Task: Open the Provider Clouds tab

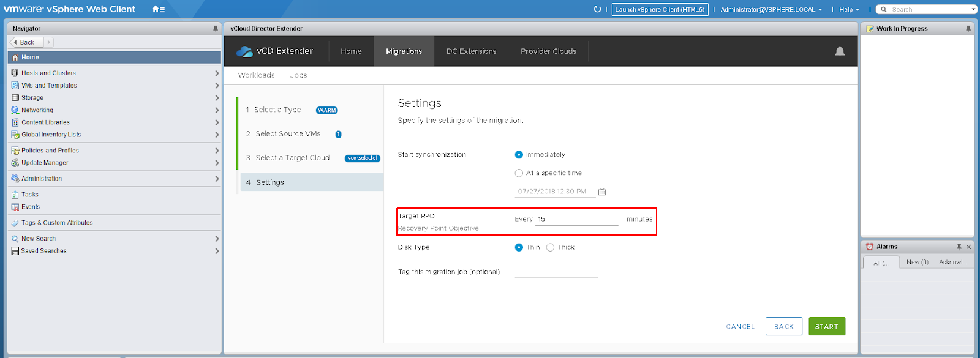Action: pos(549,51)
